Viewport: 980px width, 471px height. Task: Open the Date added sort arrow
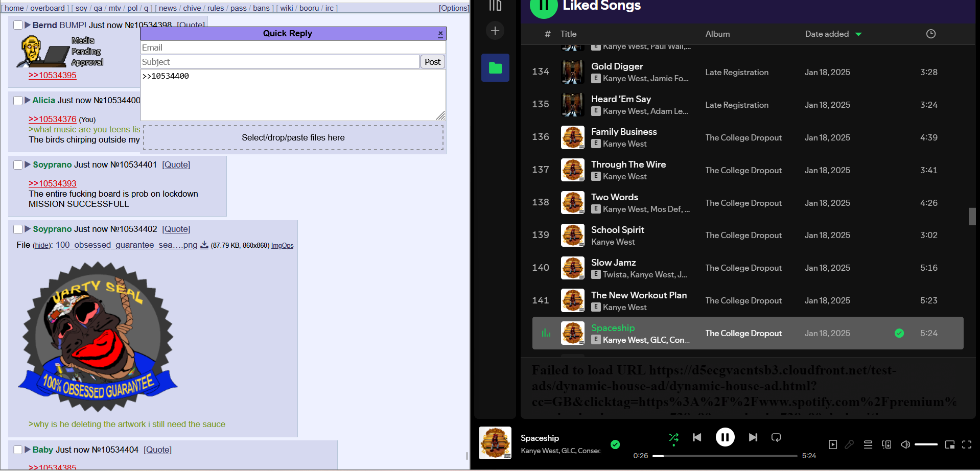[858, 34]
